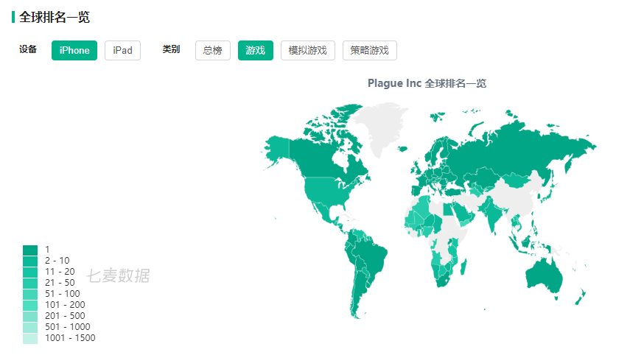Select the 策略游戏 category
The height and width of the screenshot is (355, 644).
pos(369,50)
